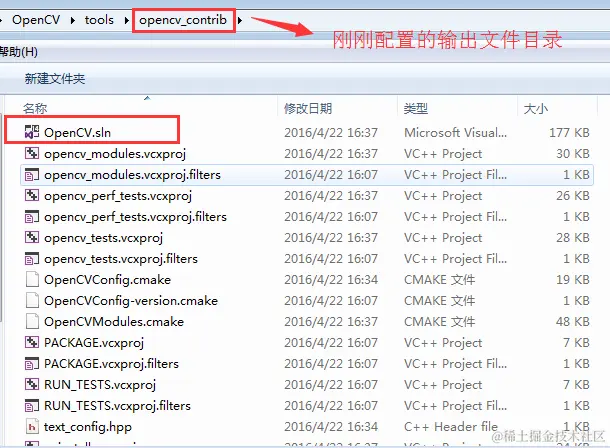This screenshot has width=610, height=448.
Task: Select the file name opencv_perf_tests.vcxproj.filters
Action: click(135, 217)
